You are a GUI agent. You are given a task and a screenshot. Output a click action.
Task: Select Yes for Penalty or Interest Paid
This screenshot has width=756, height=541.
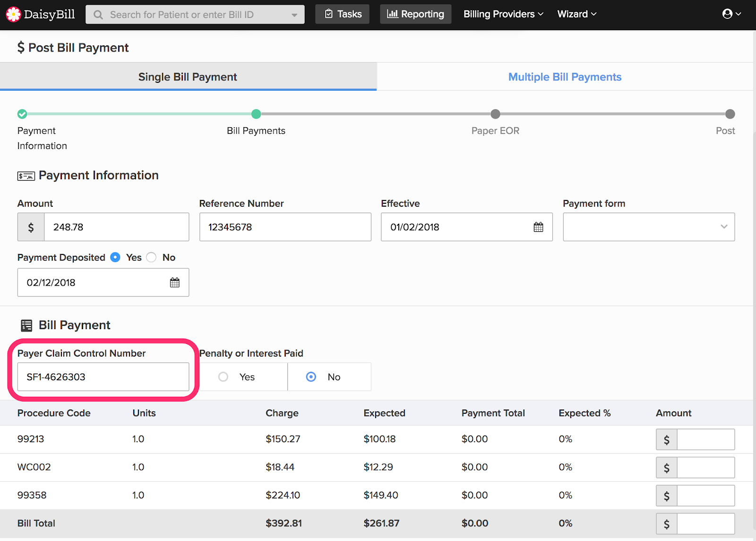click(223, 377)
